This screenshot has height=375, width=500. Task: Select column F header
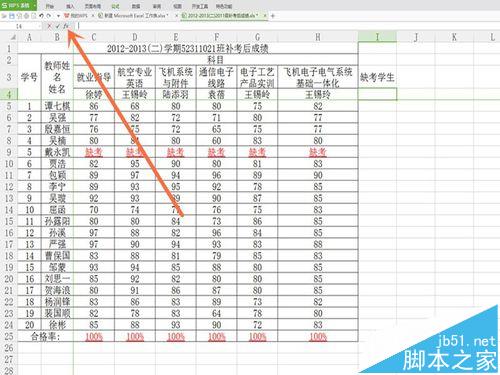pyautogui.click(x=217, y=37)
